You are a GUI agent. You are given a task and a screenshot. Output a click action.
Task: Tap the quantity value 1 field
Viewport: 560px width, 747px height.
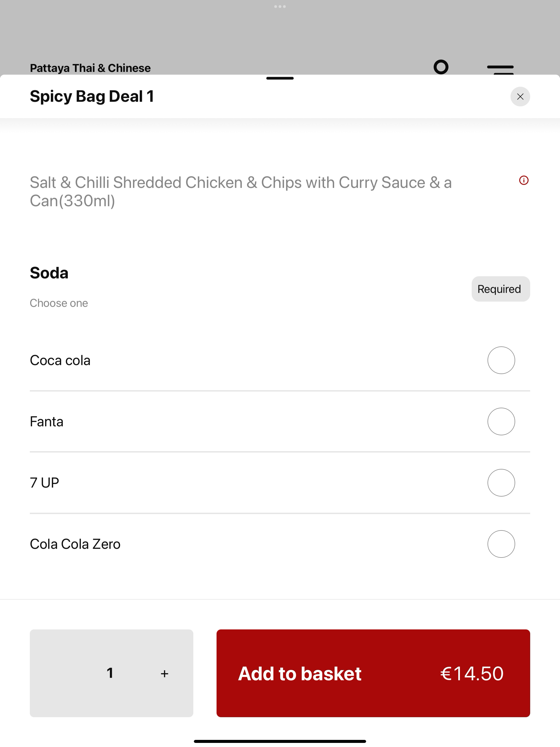point(110,673)
